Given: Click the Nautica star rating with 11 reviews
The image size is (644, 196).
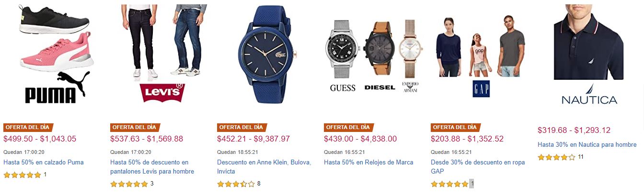Looking at the screenshot, I should (x=556, y=157).
